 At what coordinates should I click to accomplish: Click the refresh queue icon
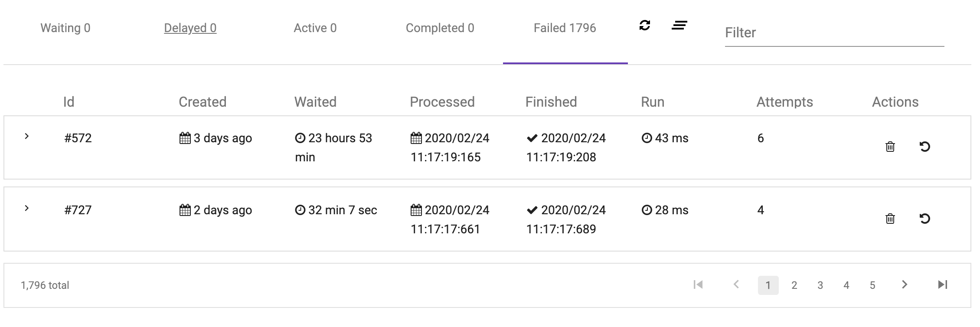(x=645, y=26)
